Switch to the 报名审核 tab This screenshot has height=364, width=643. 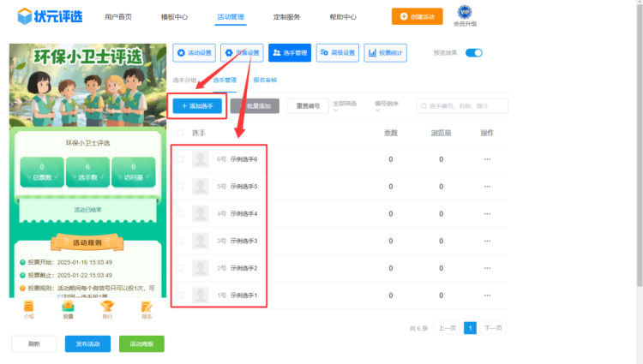[x=265, y=80]
